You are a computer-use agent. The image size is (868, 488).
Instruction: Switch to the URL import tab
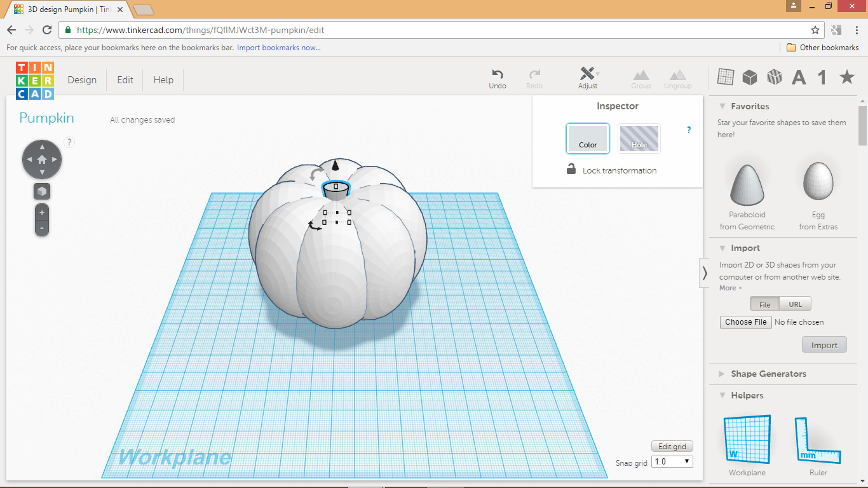[795, 304]
